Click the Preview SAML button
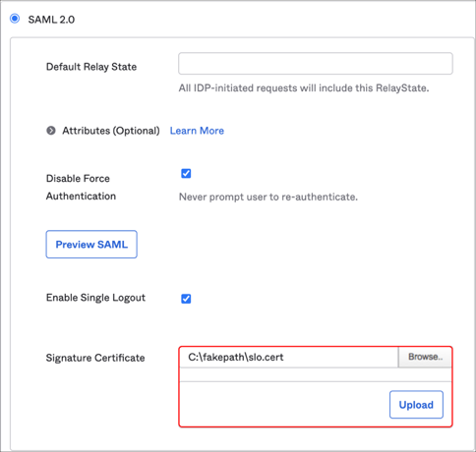Screen dimensions: 476x452 coord(91,245)
